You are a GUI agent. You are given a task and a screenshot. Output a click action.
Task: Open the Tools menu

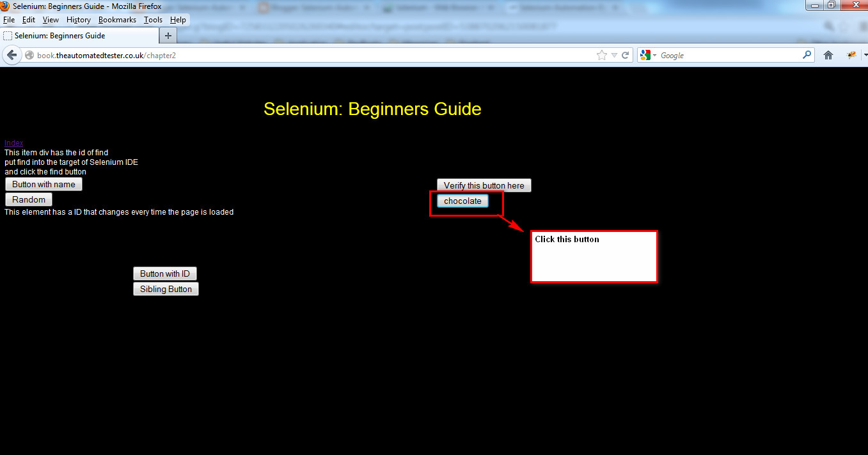[x=153, y=19]
